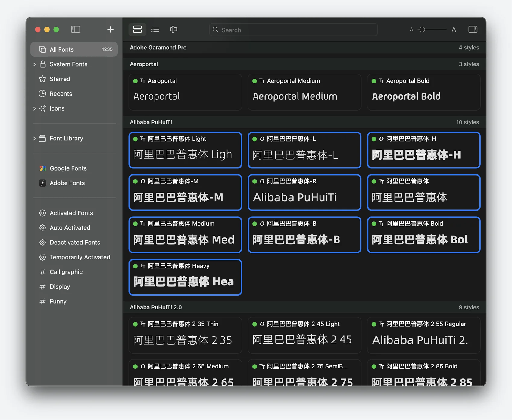Open Google Fonts in sidebar
Image resolution: width=512 pixels, height=420 pixels.
tap(74, 168)
